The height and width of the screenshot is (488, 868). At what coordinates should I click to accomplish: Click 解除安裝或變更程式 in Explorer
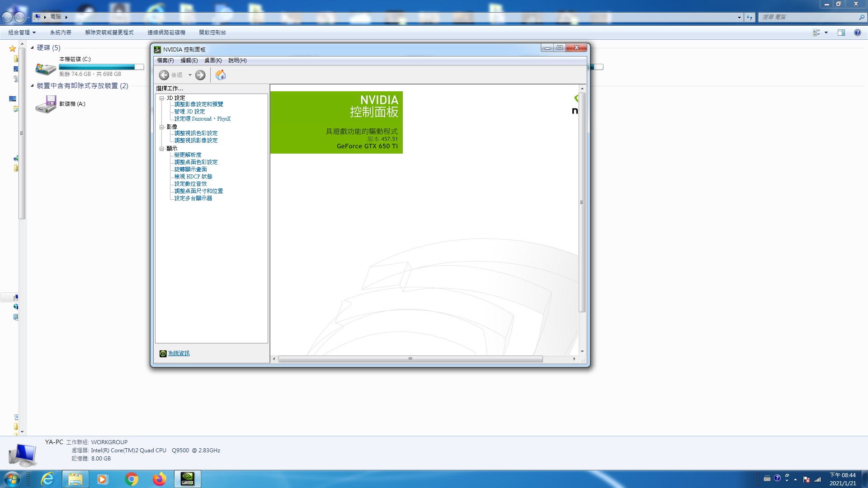point(109,33)
